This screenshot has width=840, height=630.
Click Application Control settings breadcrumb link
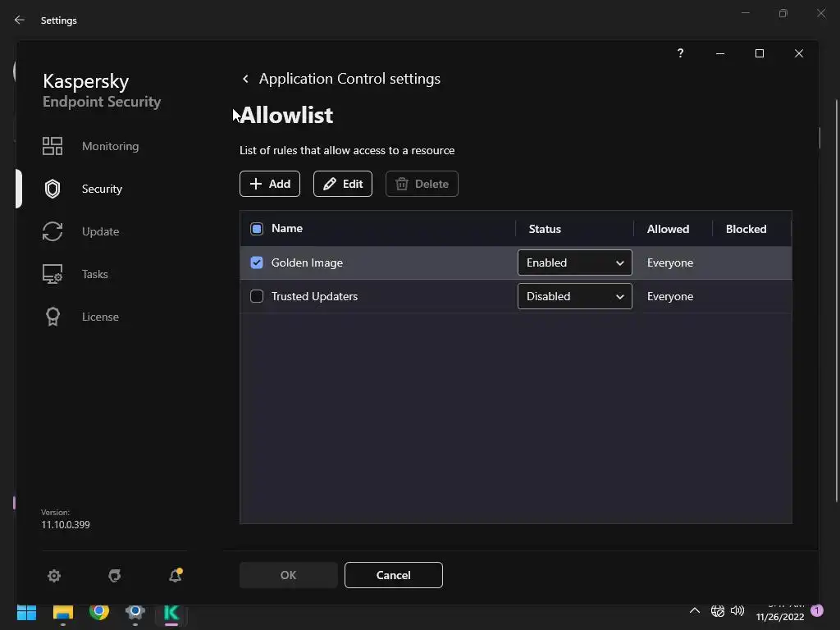[349, 79]
